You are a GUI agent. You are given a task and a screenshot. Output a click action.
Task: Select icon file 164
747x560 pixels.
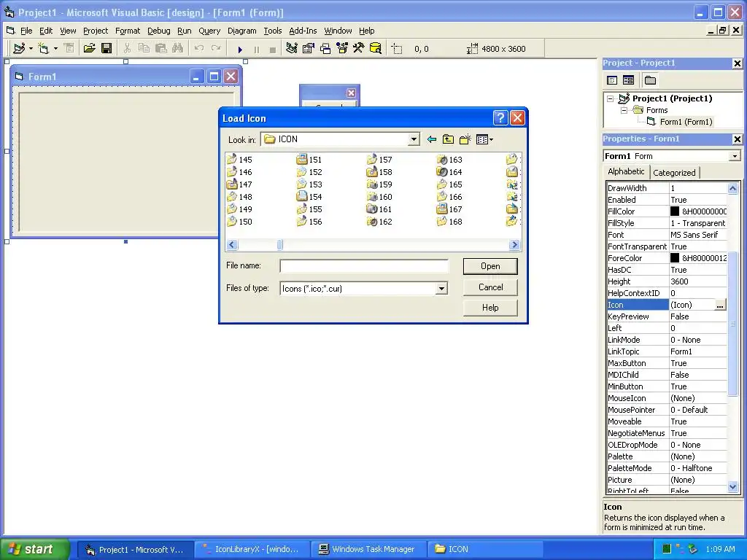(x=449, y=172)
